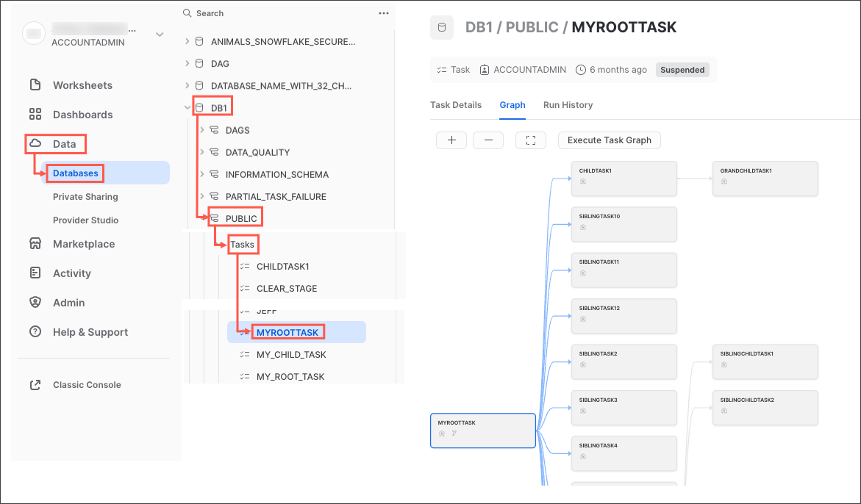861x504 pixels.
Task: Expand the DATA_QUALITY schema
Action: click(x=201, y=152)
